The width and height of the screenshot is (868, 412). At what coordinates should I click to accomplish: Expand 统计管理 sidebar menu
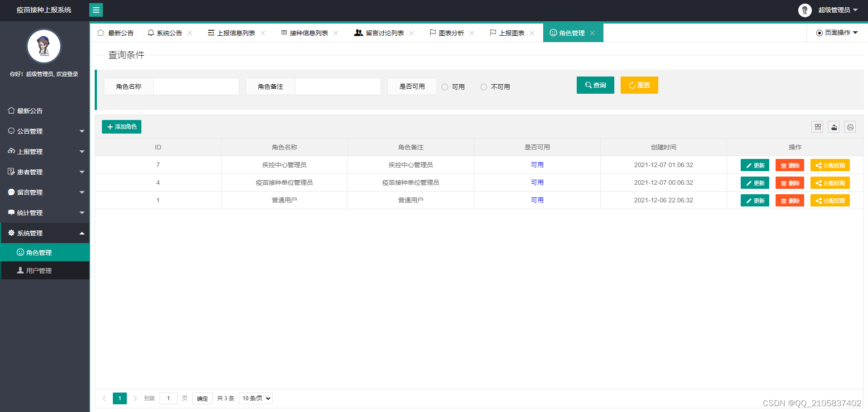(45, 213)
